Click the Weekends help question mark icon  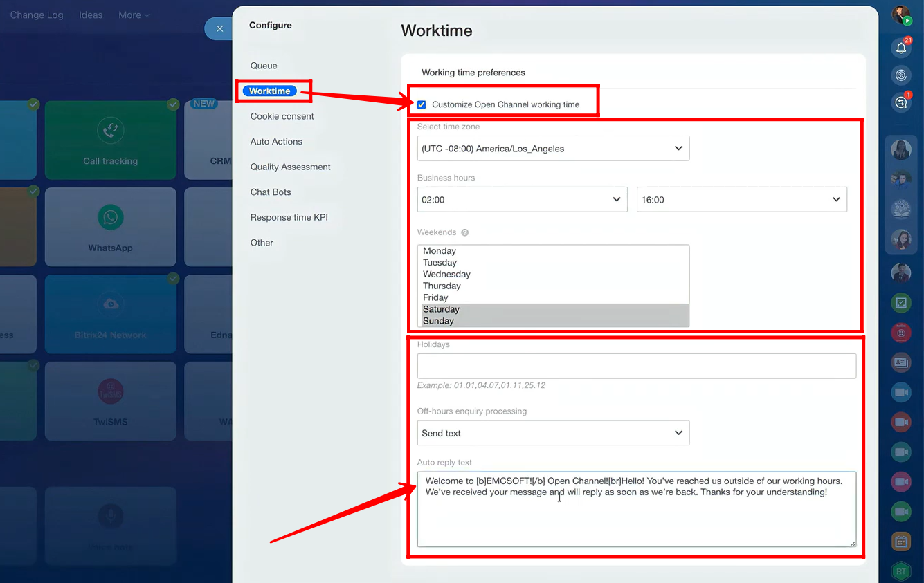(x=465, y=232)
